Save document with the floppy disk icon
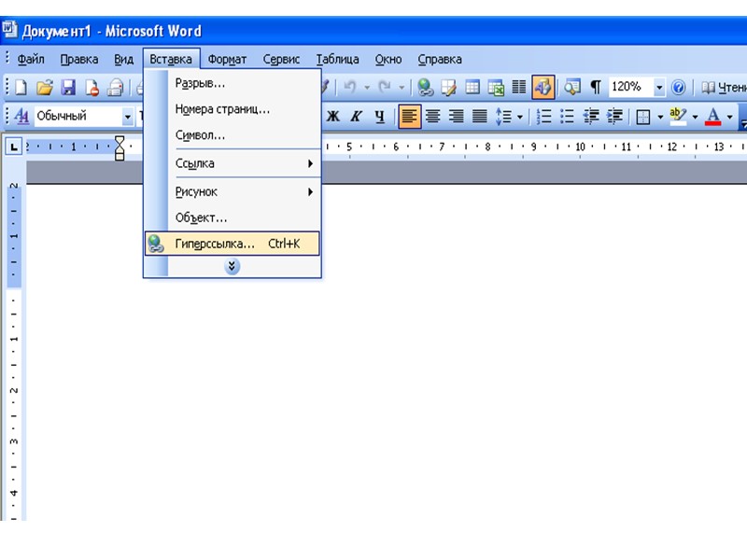 (x=68, y=88)
